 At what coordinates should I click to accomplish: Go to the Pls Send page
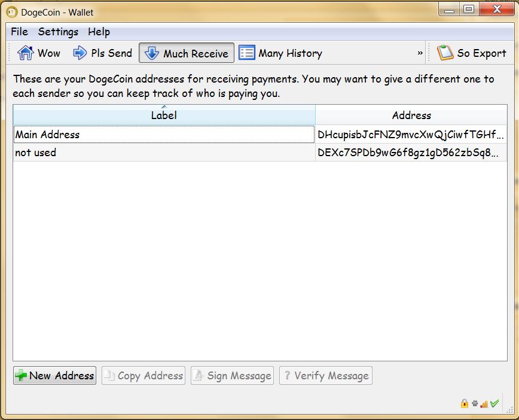tap(102, 53)
